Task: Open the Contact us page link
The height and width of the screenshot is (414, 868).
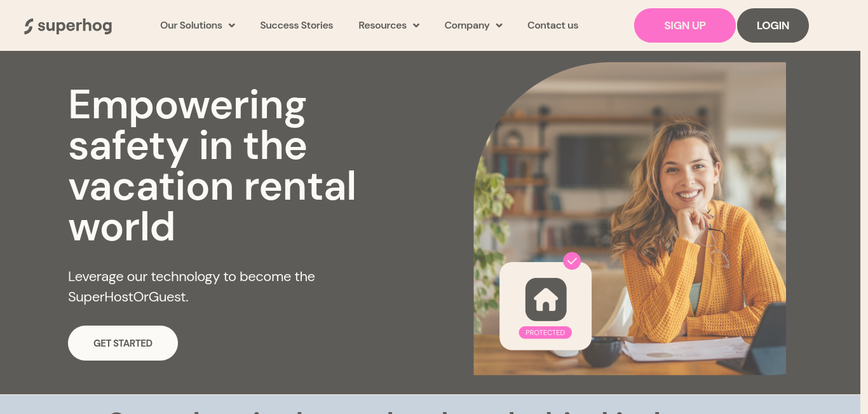Action: point(553,25)
